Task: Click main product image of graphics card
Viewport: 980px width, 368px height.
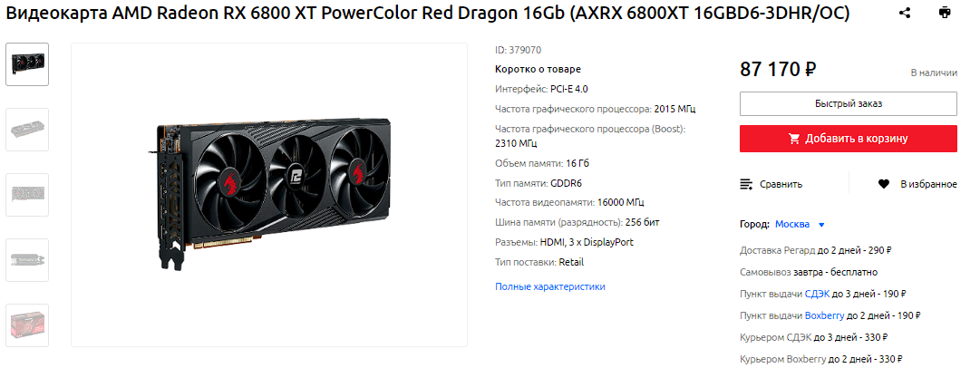Action: click(x=269, y=195)
